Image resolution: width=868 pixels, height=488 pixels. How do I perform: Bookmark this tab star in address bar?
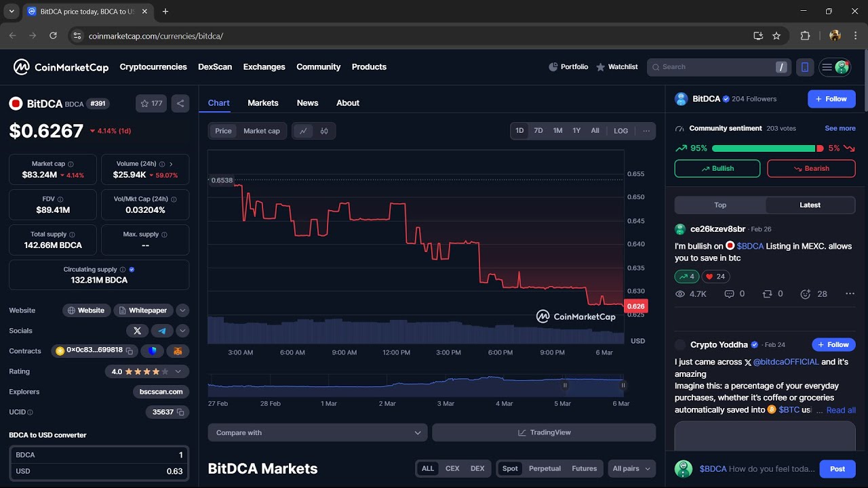tap(776, 36)
